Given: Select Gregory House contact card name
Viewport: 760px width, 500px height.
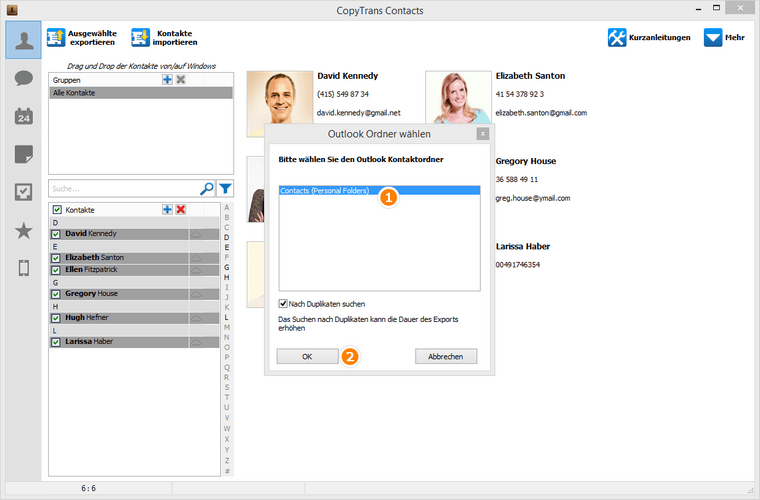Looking at the screenshot, I should (x=525, y=161).
